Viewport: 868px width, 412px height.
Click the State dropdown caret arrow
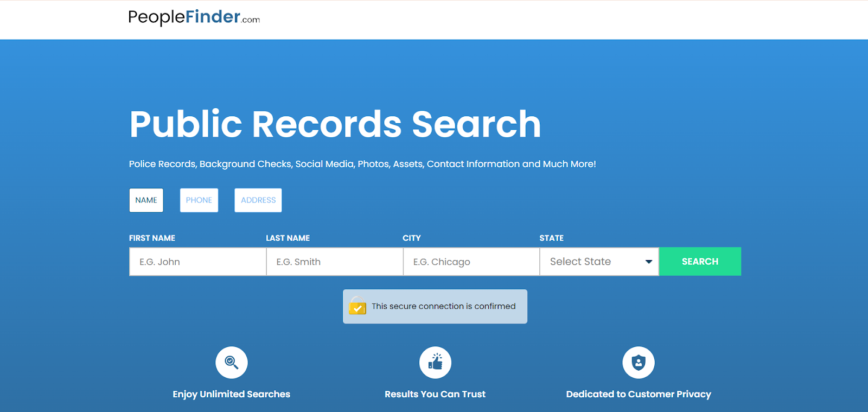point(648,262)
